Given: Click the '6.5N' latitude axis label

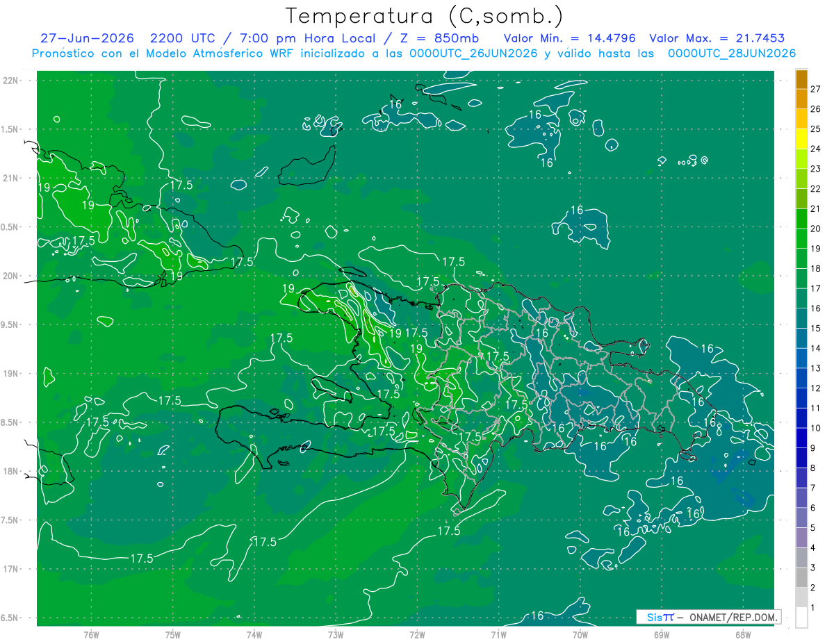Looking at the screenshot, I should tap(10, 618).
